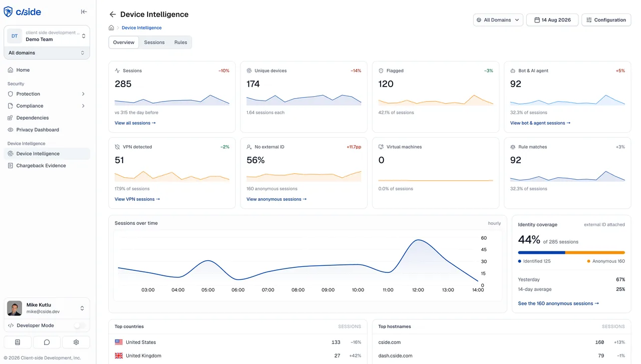
Task: Expand the Protection submenu chevron
Action: pyautogui.click(x=83, y=94)
